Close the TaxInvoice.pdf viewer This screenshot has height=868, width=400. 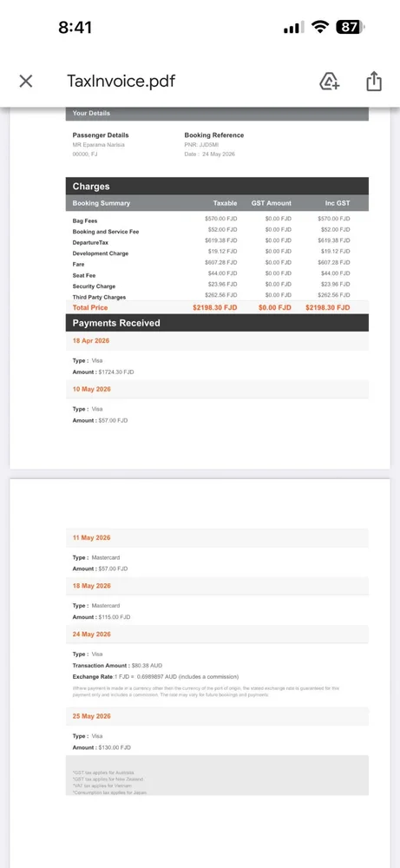click(x=25, y=82)
